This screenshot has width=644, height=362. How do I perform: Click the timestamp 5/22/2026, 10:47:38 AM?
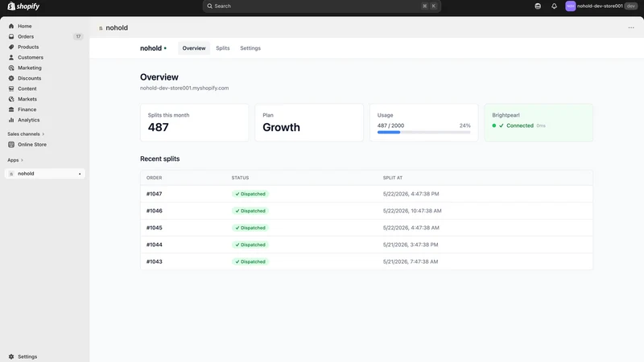[412, 211]
